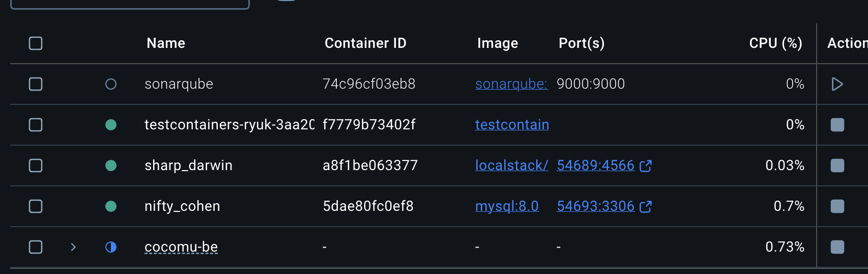
Task: Open the sonarqube image link
Action: 511,84
